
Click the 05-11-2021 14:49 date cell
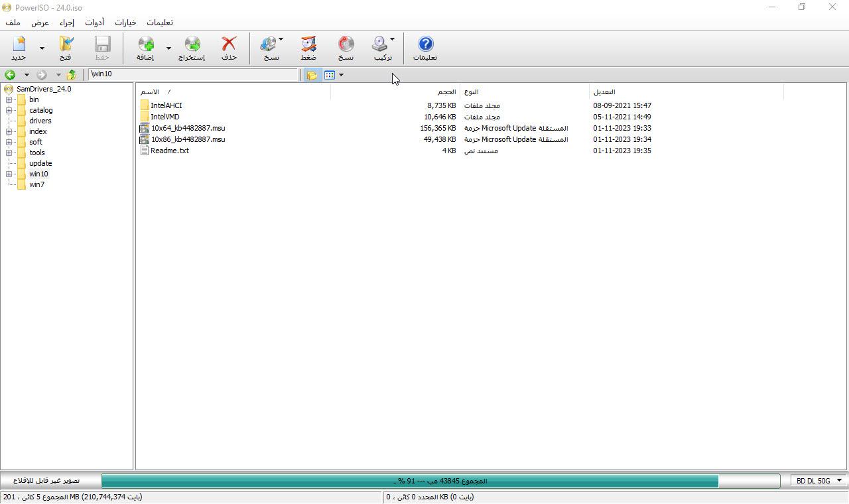tap(622, 117)
